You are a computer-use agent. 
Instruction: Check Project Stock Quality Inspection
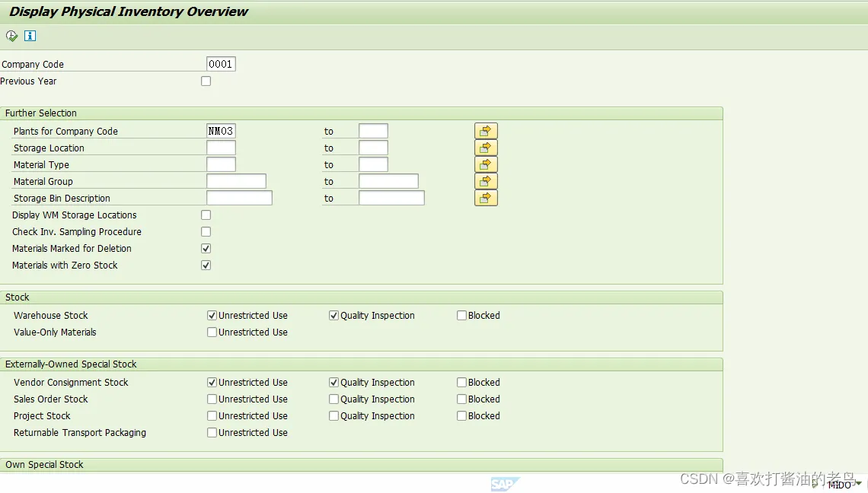coord(333,415)
